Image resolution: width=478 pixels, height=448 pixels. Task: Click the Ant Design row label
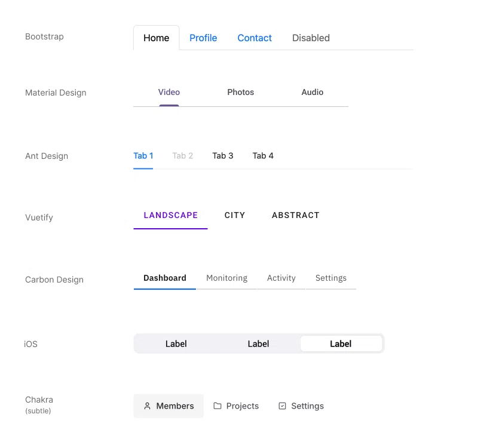(x=47, y=156)
